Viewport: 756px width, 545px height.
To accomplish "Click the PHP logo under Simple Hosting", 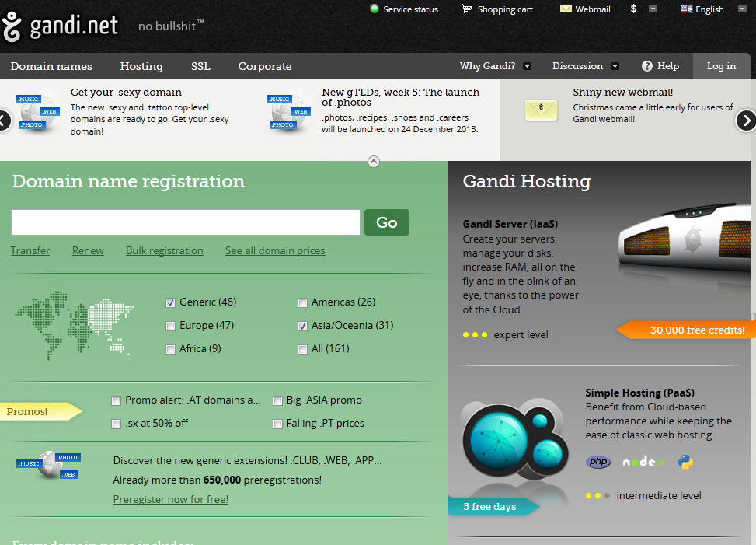I will (x=598, y=462).
